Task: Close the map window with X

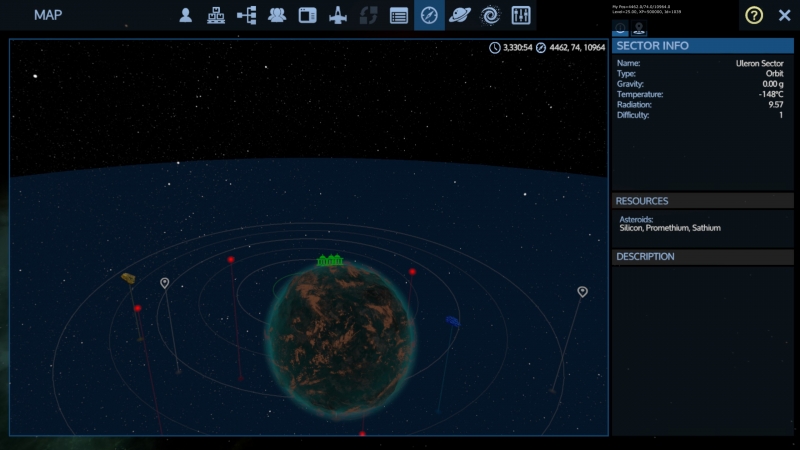Action: pos(785,15)
